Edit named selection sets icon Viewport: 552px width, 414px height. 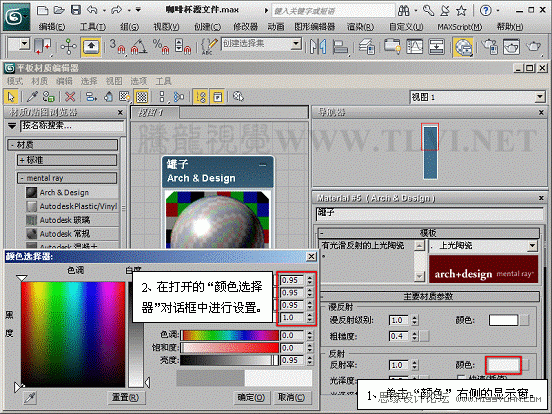tap(209, 46)
